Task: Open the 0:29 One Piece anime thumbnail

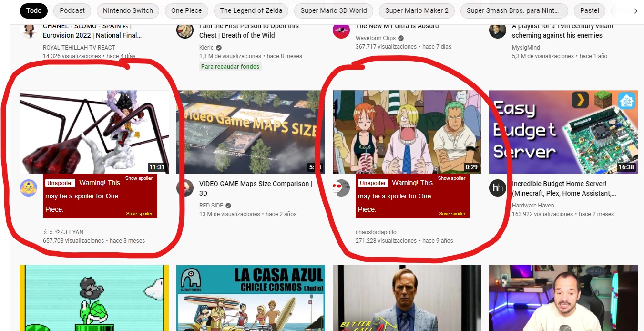Action: (x=407, y=132)
